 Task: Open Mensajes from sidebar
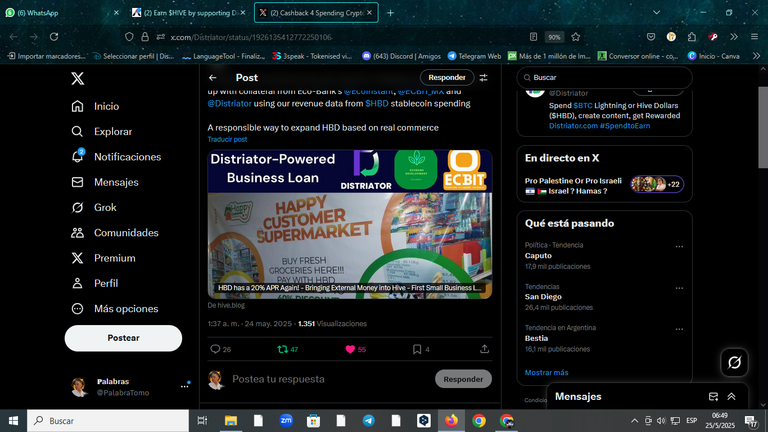pos(104,182)
